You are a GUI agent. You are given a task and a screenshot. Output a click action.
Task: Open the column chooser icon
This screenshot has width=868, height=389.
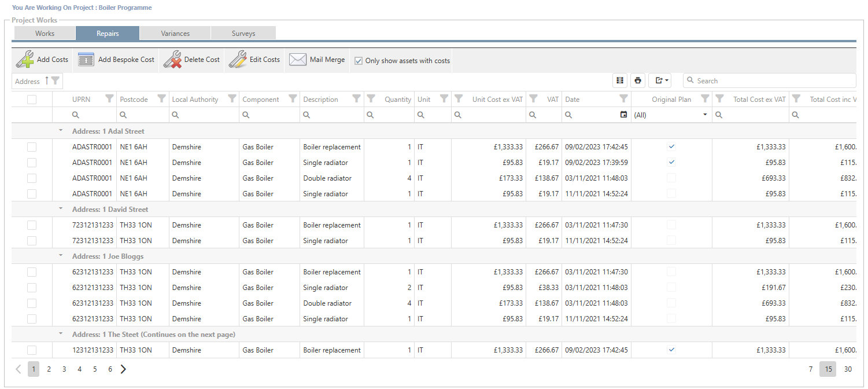pos(620,80)
